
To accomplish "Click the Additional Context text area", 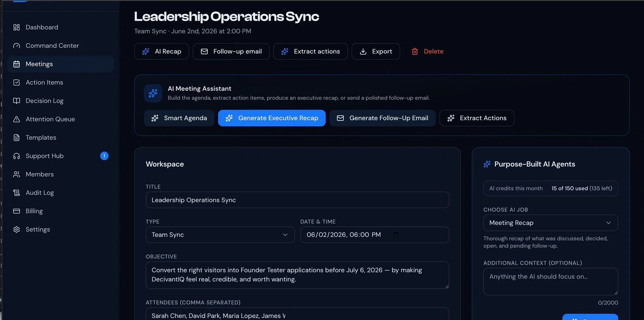I will (x=551, y=282).
